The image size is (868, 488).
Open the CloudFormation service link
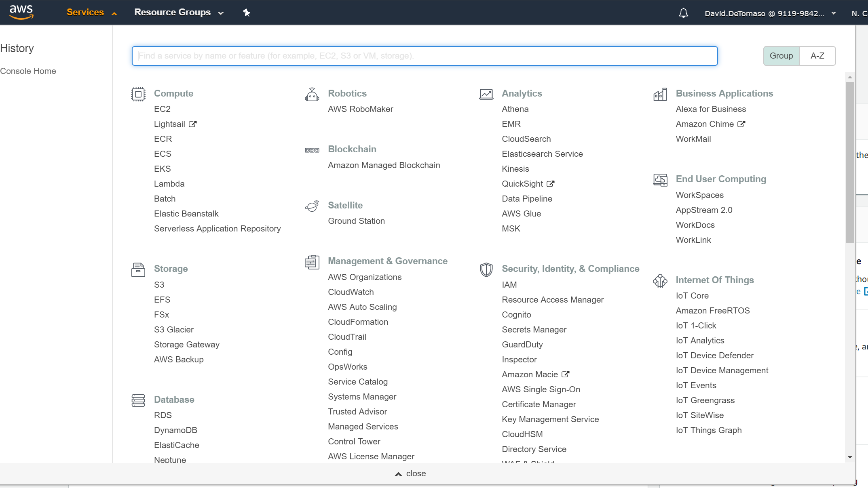358,322
